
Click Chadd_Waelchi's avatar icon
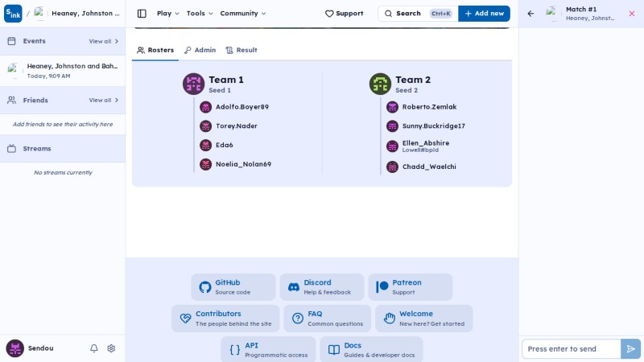(392, 167)
